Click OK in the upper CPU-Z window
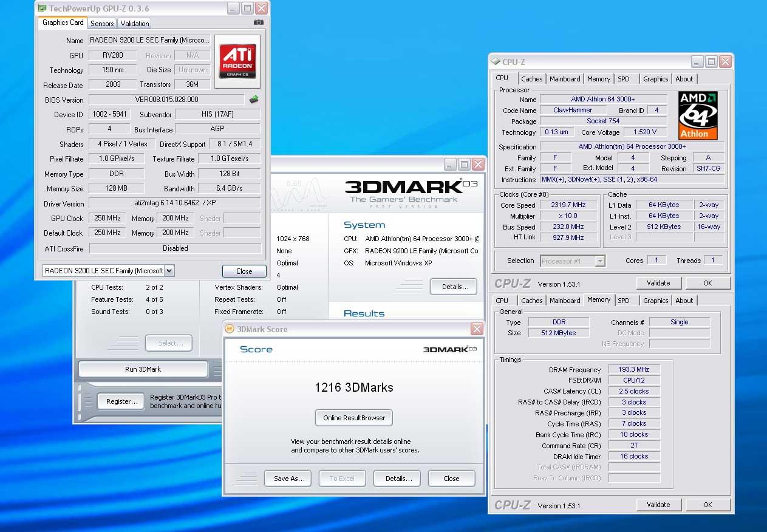Viewport: 767px width, 532px height. click(x=707, y=283)
